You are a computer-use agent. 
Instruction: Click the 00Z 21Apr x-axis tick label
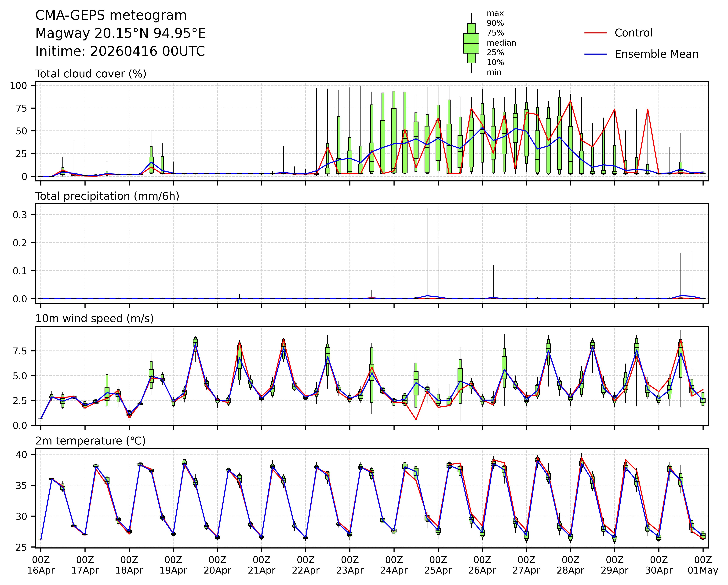261,565
